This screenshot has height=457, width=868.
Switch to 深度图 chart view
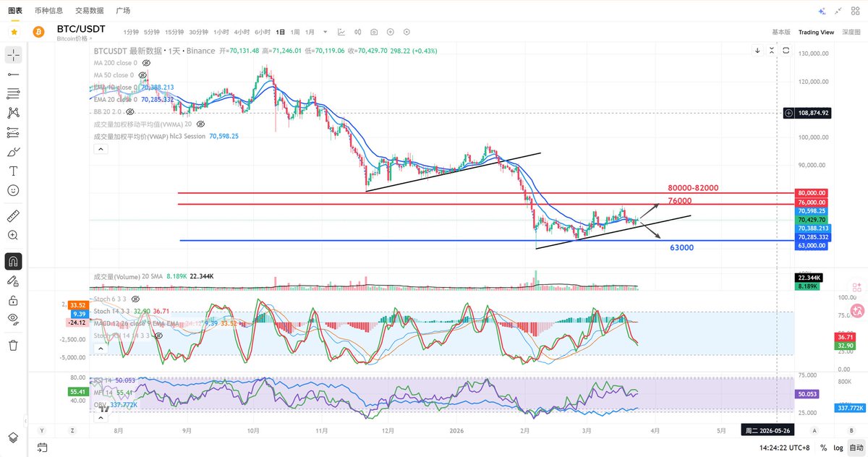coord(852,32)
